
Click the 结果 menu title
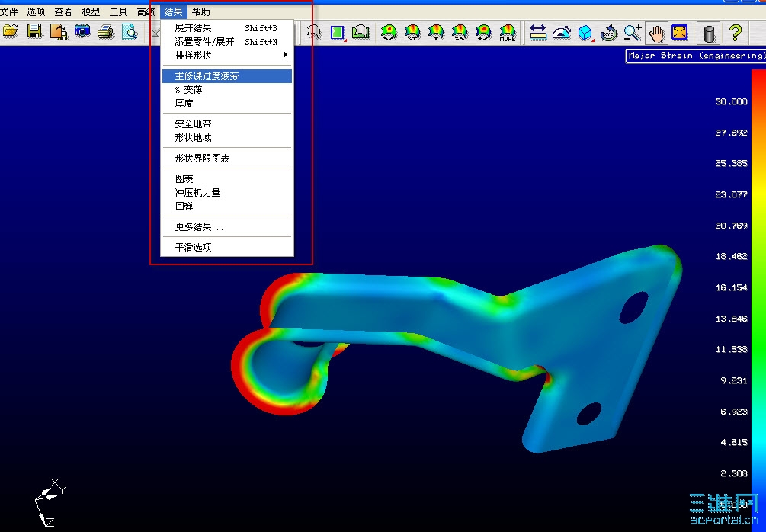pos(174,11)
